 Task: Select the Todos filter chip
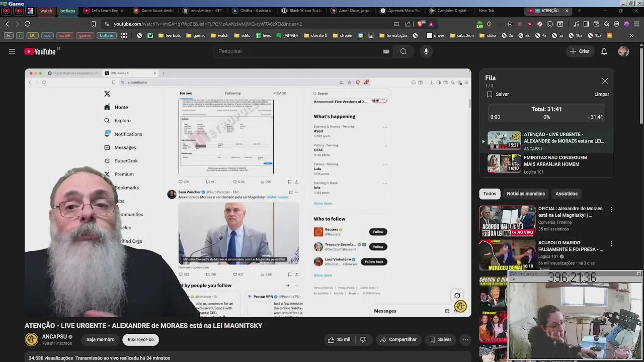coord(490,194)
